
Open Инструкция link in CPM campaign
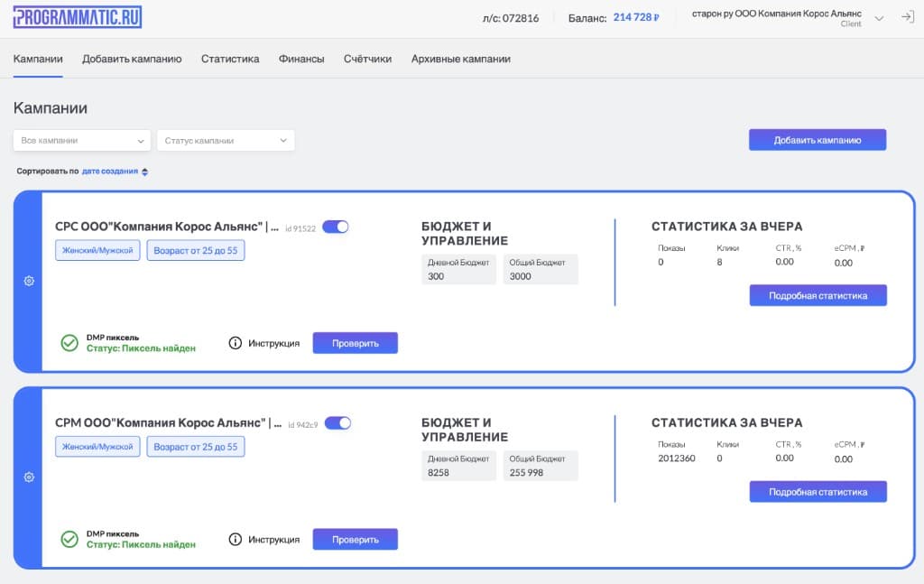273,539
